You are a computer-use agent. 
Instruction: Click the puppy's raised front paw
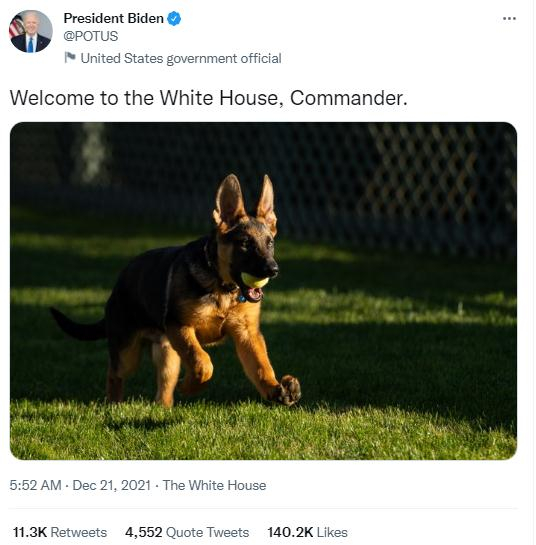tap(288, 390)
